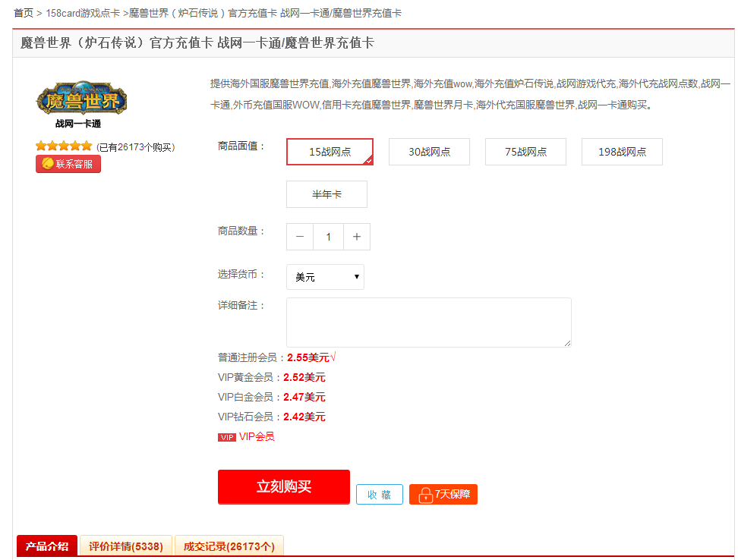Select the 半年卡 half-year card option

coord(326,194)
